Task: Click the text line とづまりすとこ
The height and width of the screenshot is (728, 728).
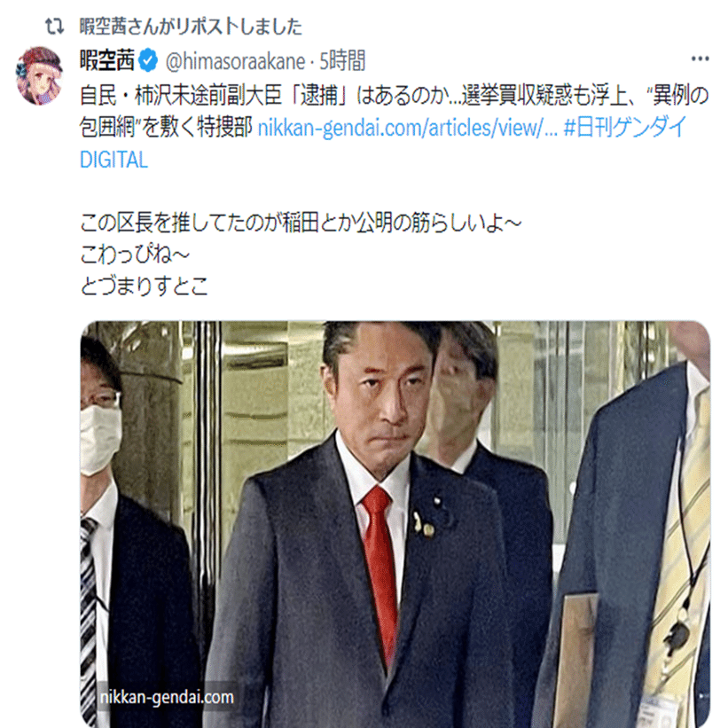Action: pos(144,286)
